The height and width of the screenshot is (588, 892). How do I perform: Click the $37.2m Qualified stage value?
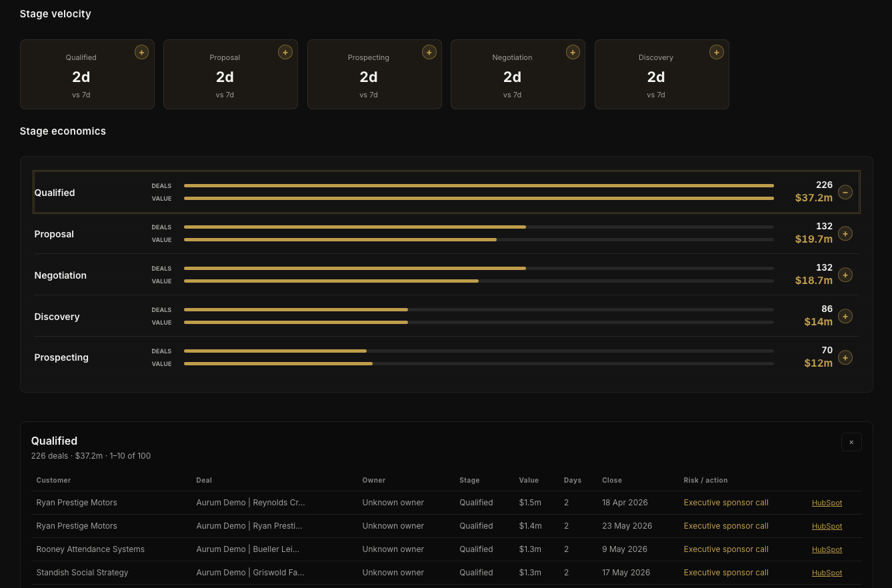(x=814, y=198)
